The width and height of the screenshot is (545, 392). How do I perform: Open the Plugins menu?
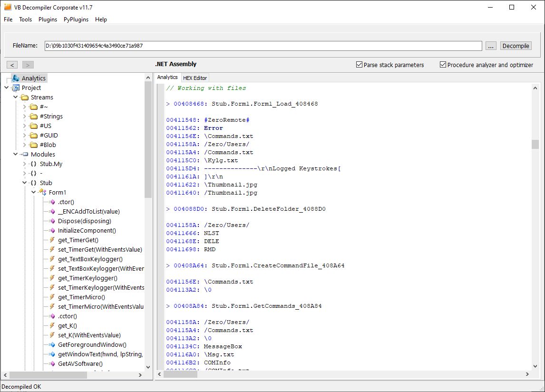tap(48, 20)
